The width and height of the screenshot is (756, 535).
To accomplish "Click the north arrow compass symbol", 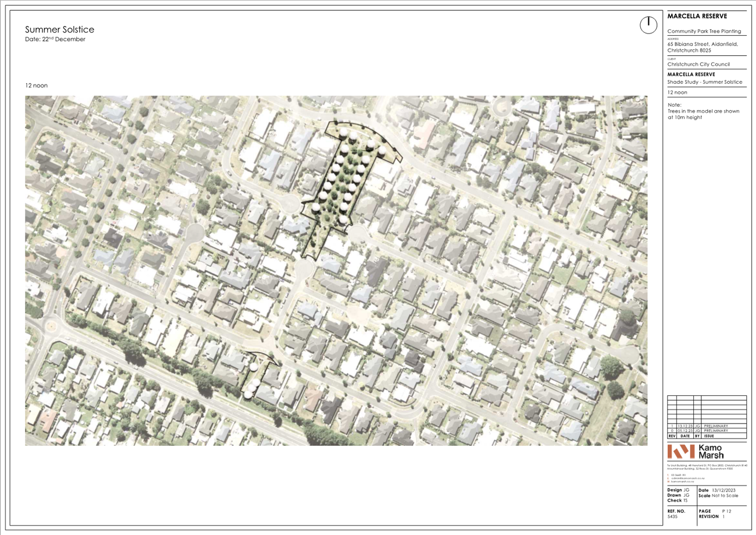I will 648,25.
